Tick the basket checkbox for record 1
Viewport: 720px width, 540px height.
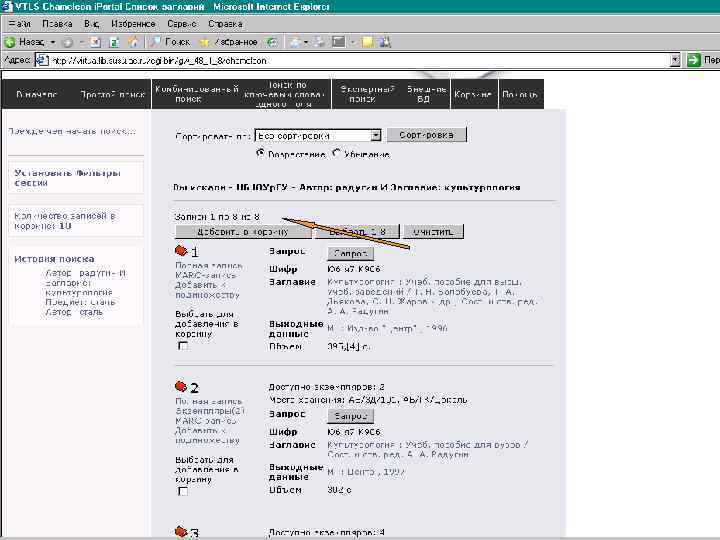183,345
